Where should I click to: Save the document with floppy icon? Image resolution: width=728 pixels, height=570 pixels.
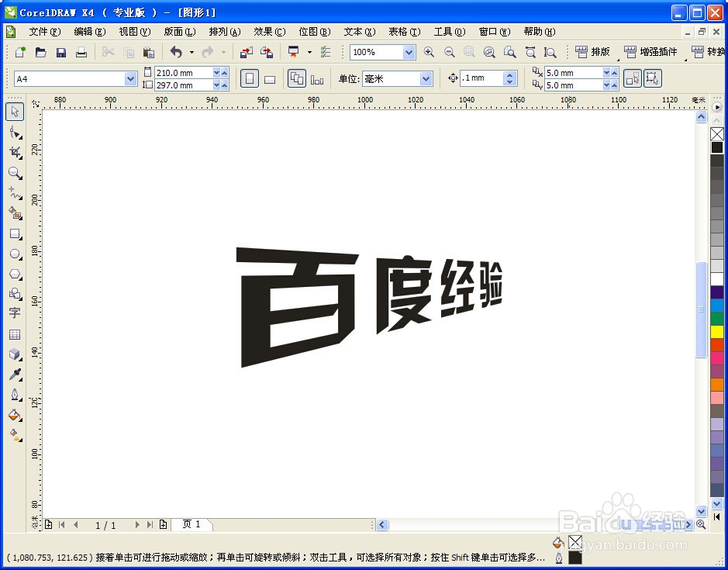pyautogui.click(x=60, y=52)
